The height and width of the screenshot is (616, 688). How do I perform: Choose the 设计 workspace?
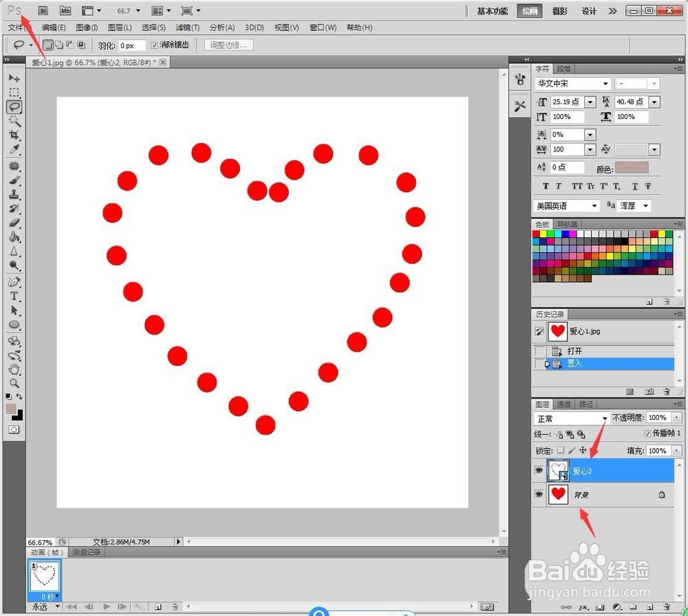pyautogui.click(x=589, y=11)
